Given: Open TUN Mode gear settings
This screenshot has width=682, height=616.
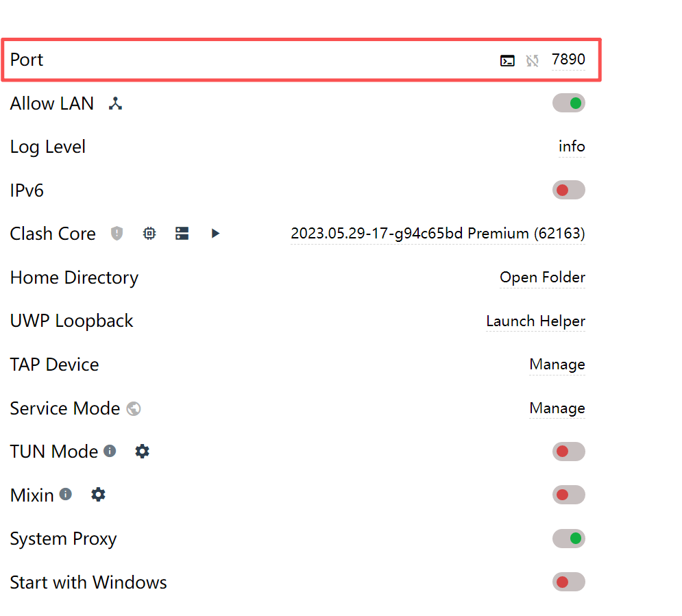Looking at the screenshot, I should coord(142,452).
